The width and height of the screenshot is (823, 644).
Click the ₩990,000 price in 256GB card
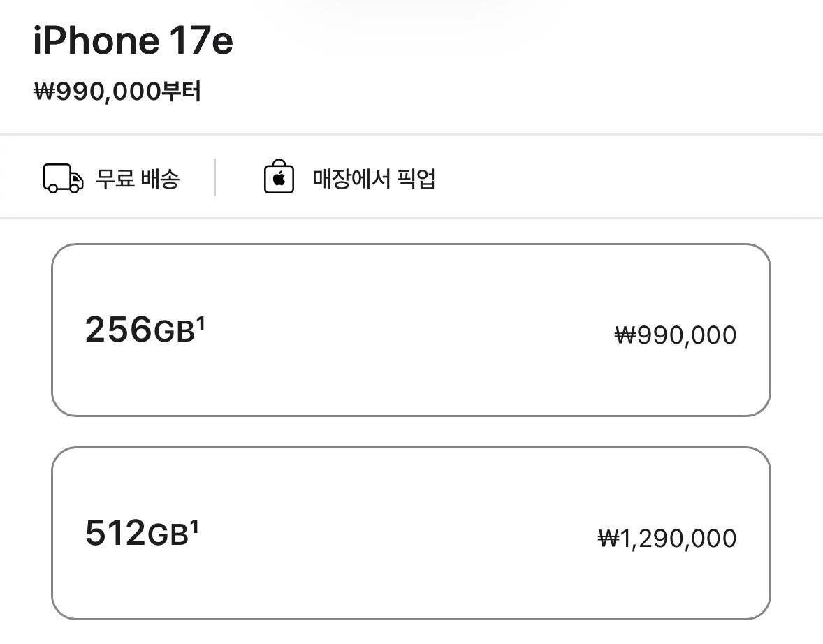(x=676, y=336)
